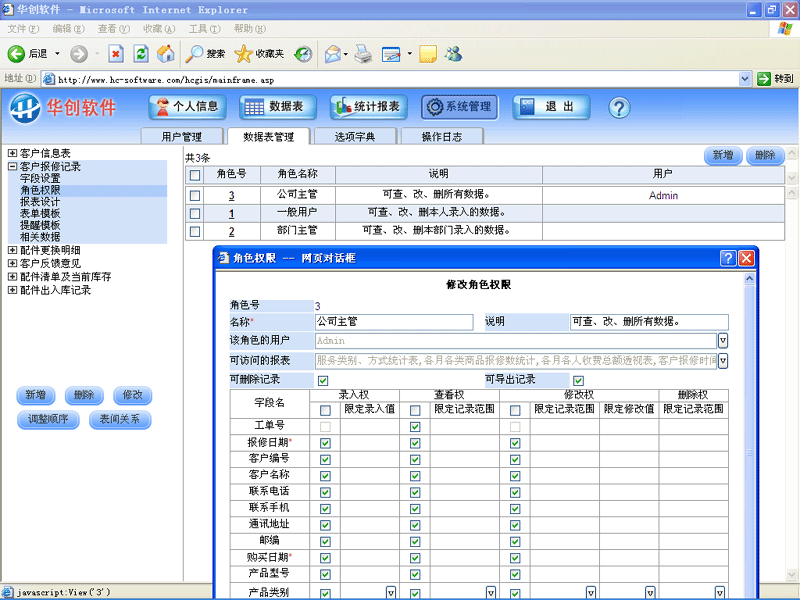This screenshot has height=600, width=800.
Task: Expand 配件更换明细 tree node
Action: (12, 250)
